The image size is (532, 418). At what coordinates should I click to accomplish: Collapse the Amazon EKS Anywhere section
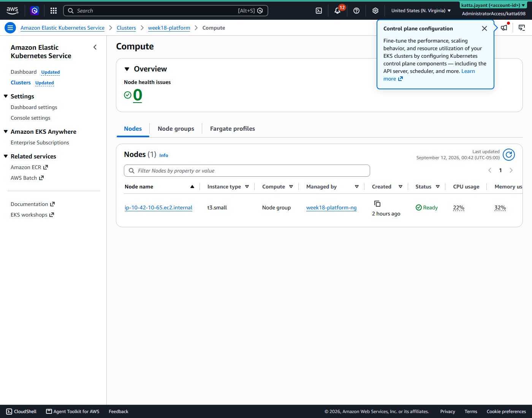coord(6,131)
